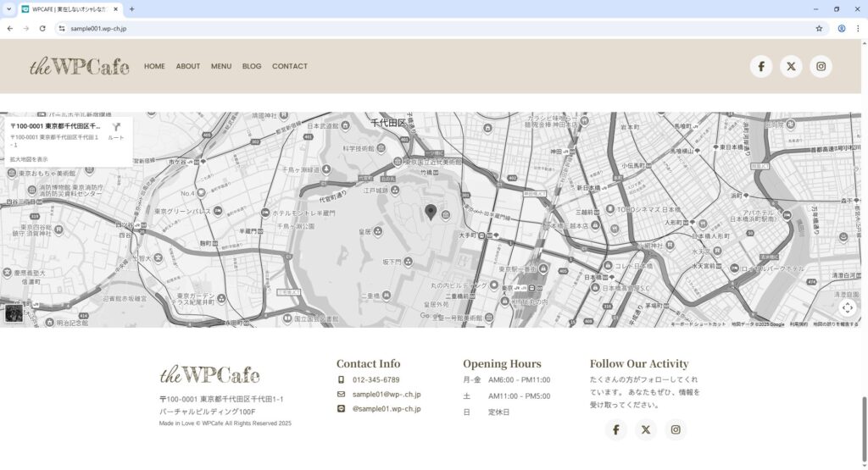Open X (Twitter) icon in the header

click(x=791, y=66)
